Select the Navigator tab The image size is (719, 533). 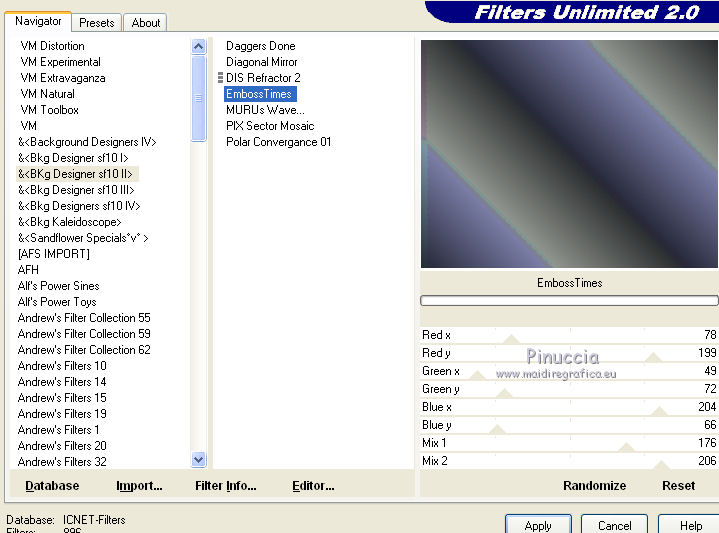click(38, 21)
